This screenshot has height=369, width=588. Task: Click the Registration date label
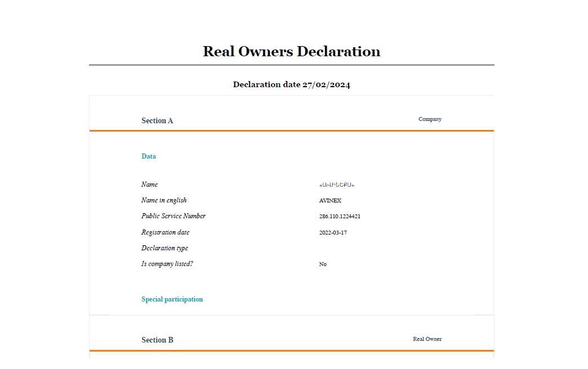pyautogui.click(x=165, y=232)
